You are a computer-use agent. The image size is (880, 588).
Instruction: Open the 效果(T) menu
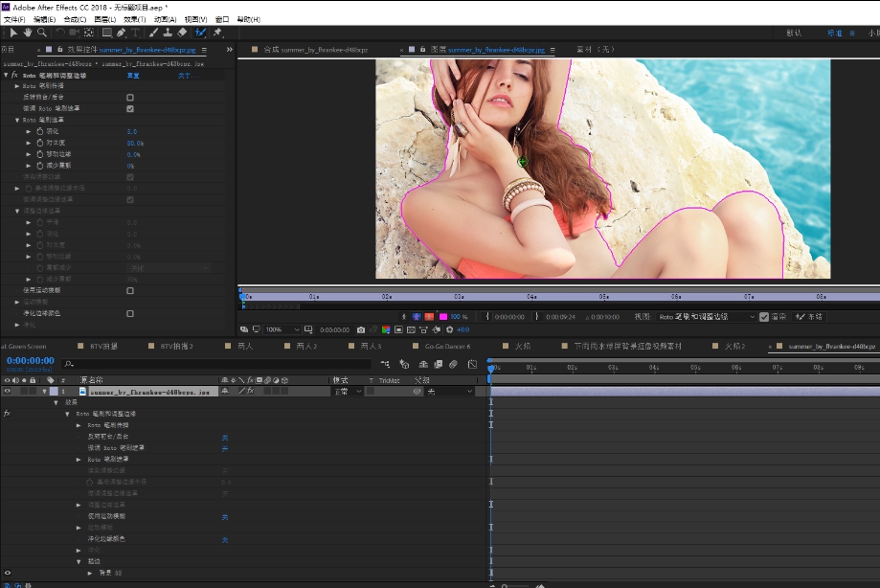click(x=133, y=19)
